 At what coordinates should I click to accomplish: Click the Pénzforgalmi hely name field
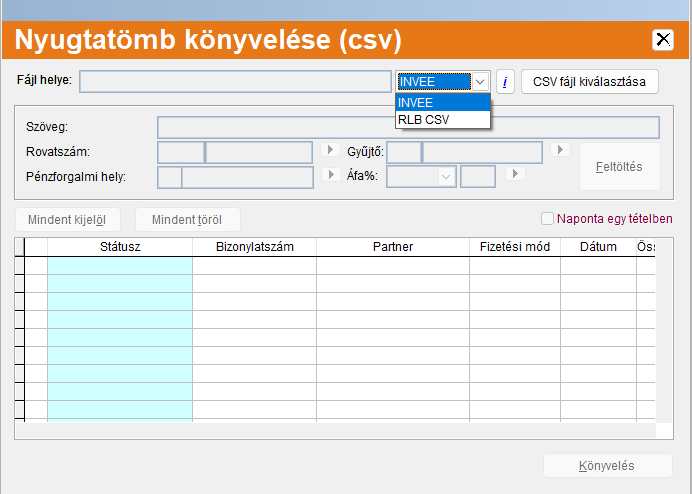[x=248, y=177]
